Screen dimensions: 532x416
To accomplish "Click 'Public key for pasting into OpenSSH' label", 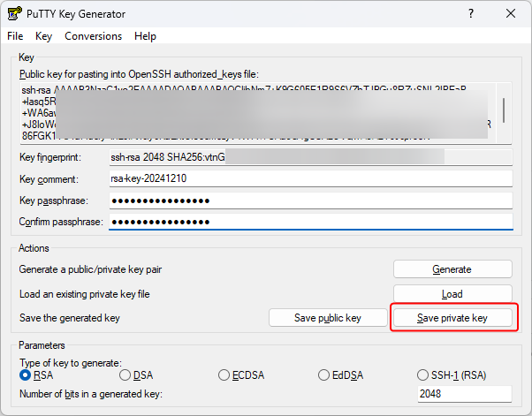I will [139, 74].
